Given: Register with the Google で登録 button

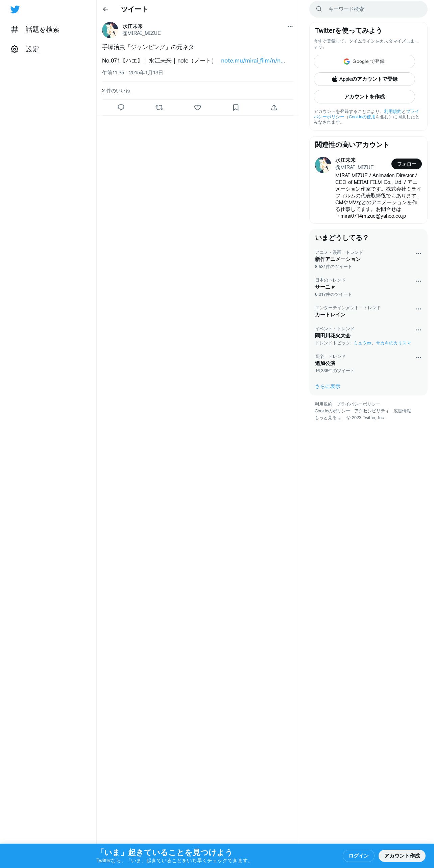Looking at the screenshot, I should click(364, 62).
